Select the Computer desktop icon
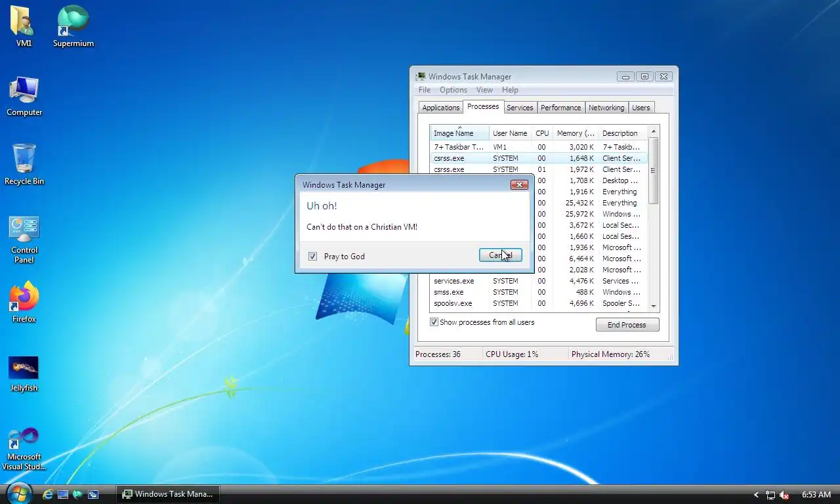 coord(24,96)
